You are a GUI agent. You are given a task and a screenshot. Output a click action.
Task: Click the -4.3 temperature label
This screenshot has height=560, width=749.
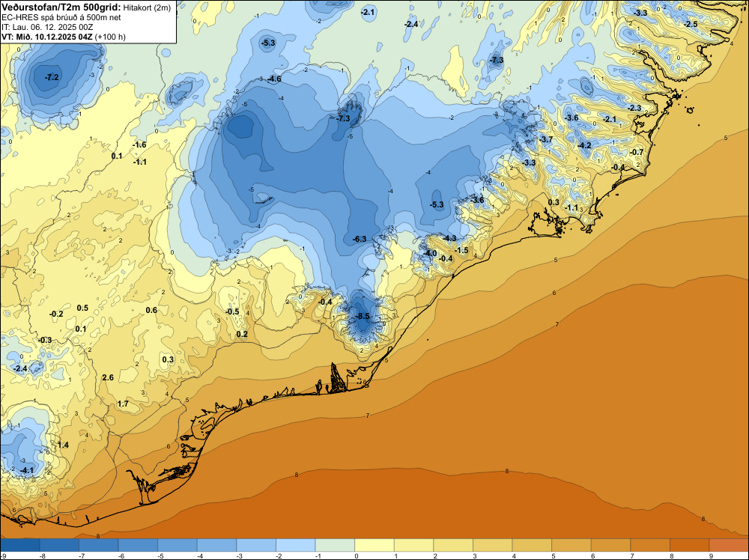pyautogui.click(x=449, y=238)
